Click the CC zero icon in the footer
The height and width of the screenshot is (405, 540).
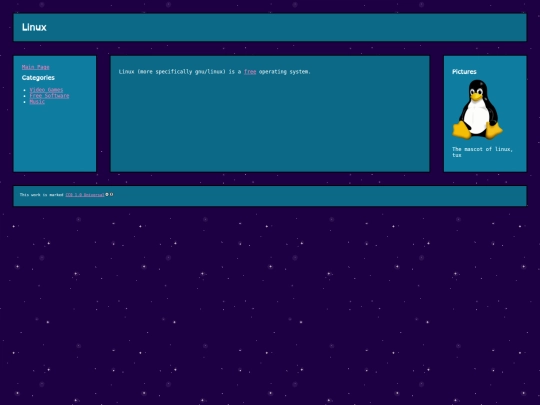[111, 195]
